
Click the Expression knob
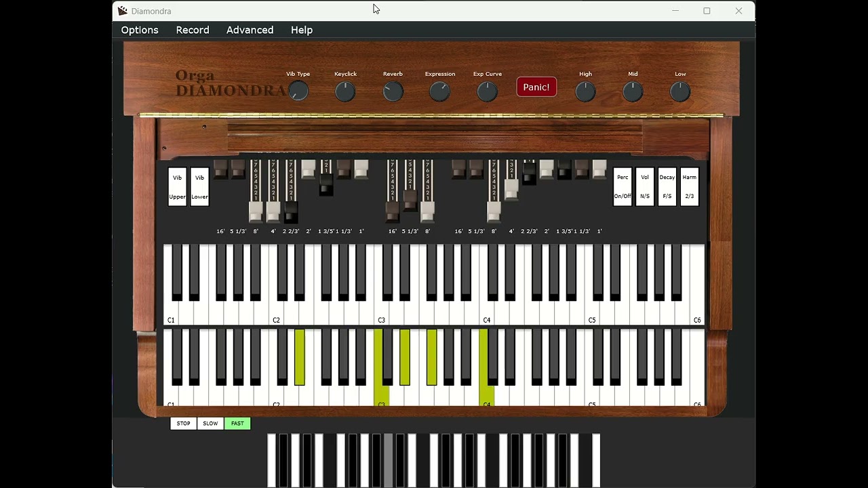tap(440, 91)
